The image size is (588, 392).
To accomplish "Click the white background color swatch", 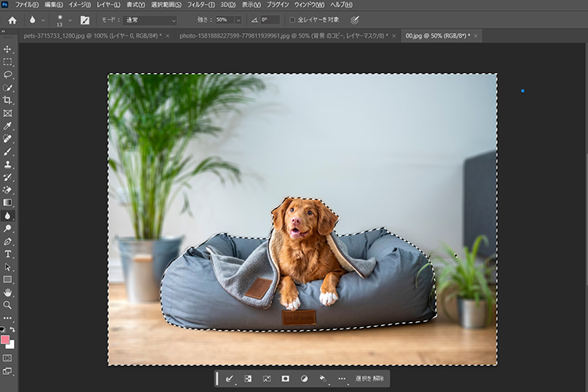I will pos(12,346).
